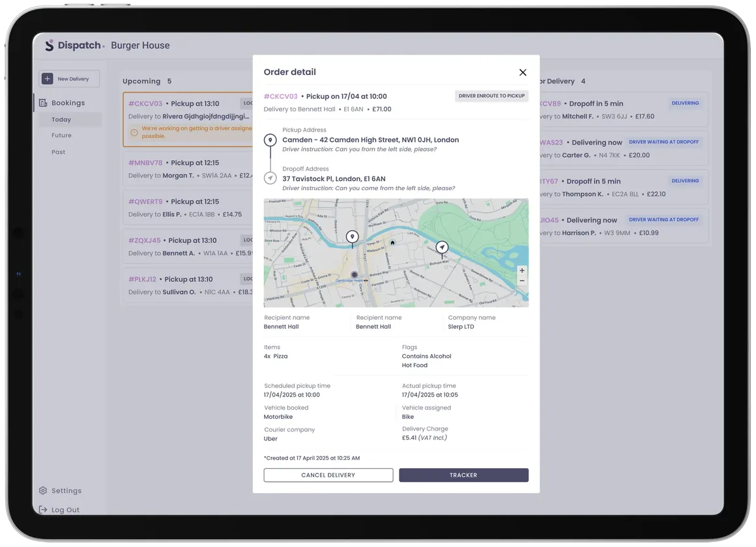Click the dropoff arrow icon beside Tavistock address

pos(270,178)
